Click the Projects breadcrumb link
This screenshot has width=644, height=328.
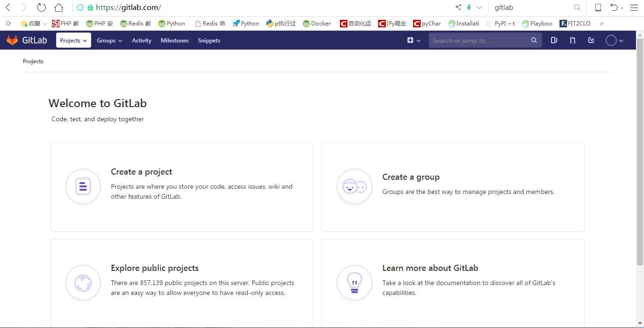click(33, 61)
